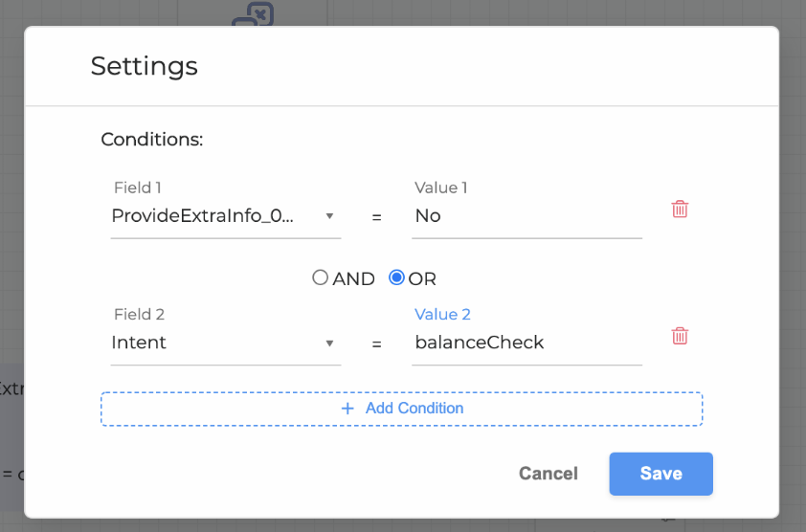Select the OR radio button
Image resolution: width=806 pixels, height=532 pixels.
396,278
